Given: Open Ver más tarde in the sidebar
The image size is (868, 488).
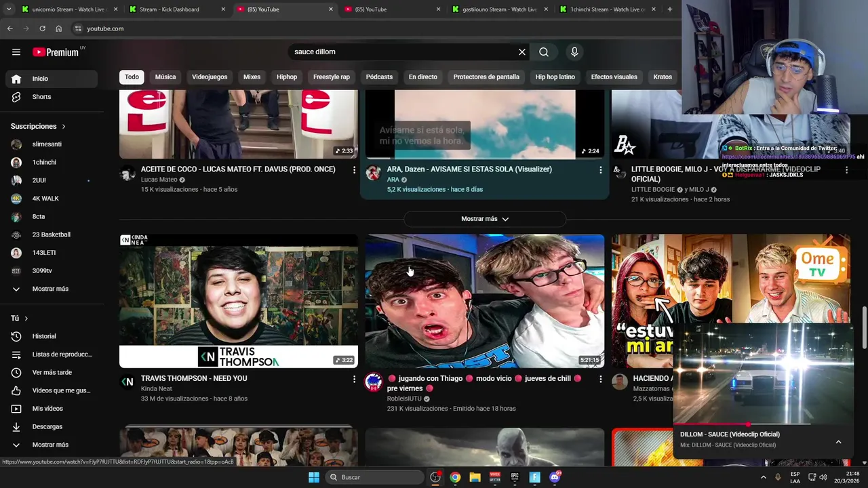Looking at the screenshot, I should (x=52, y=372).
